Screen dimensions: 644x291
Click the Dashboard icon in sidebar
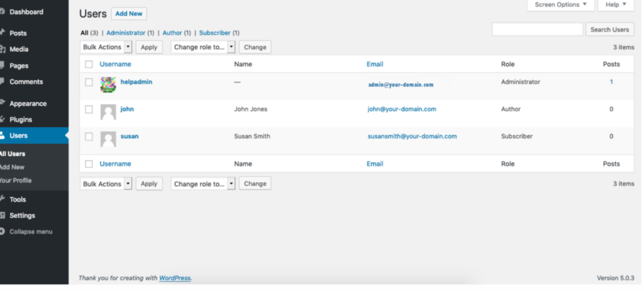pyautogui.click(x=3, y=12)
